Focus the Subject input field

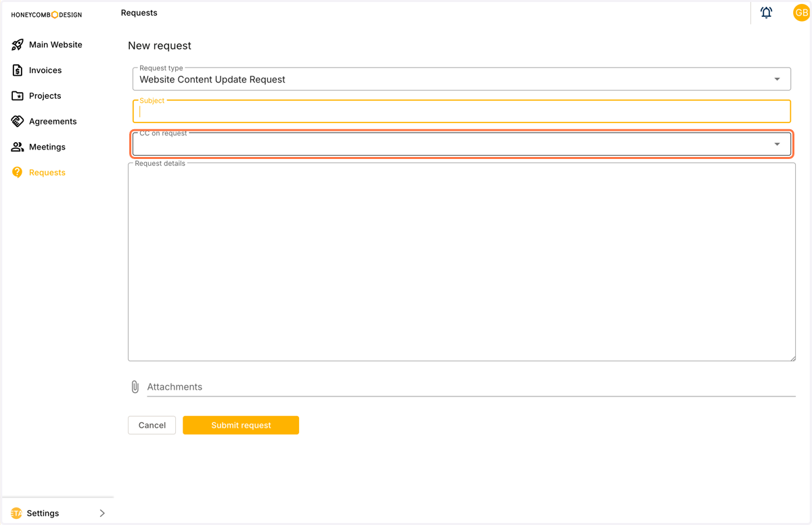coord(461,111)
